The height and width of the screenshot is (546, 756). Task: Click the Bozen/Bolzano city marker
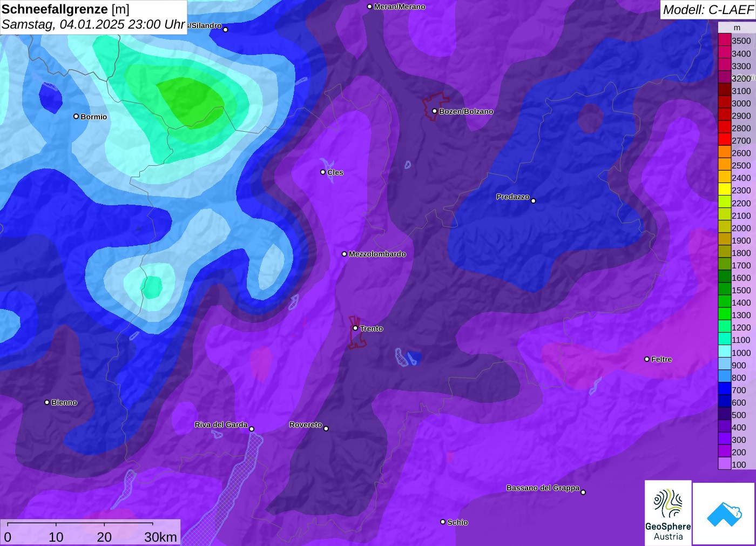(435, 111)
